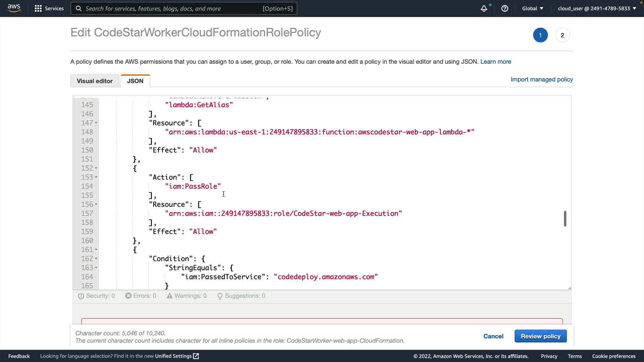The width and height of the screenshot is (644, 362).
Task: Select the JSON tab
Action: (135, 81)
